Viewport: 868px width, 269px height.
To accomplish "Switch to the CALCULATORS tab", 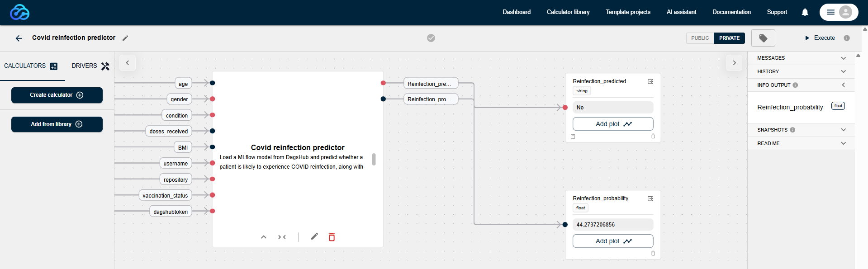I will 31,66.
